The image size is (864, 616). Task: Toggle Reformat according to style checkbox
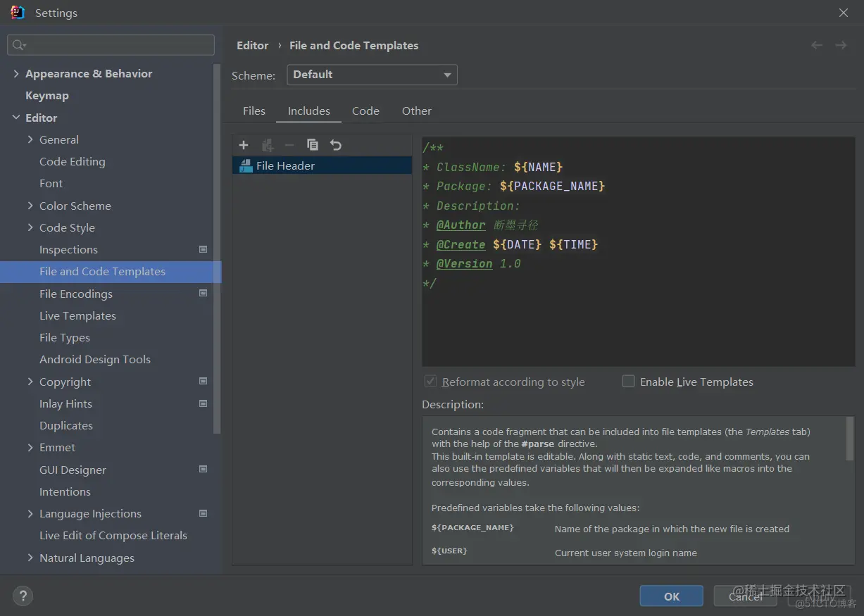click(x=430, y=382)
